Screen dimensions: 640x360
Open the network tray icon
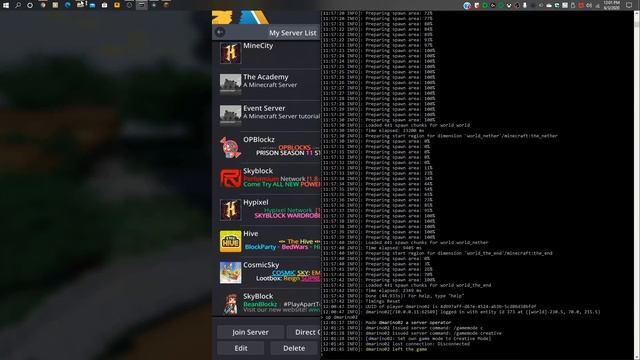[597, 6]
